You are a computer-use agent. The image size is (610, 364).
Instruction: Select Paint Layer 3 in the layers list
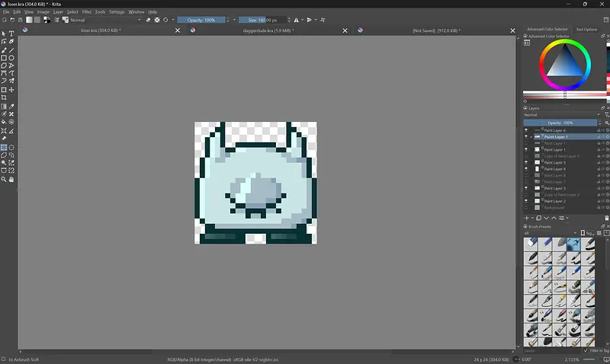[554, 189]
